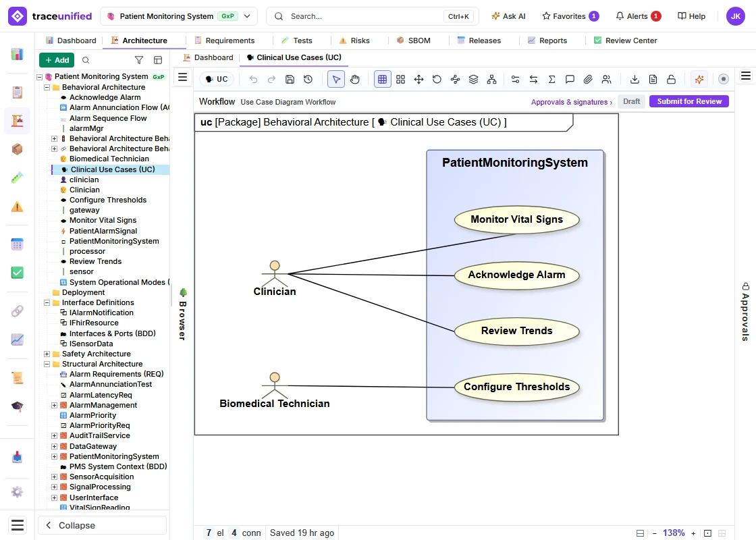Click the Ask AI button
This screenshot has width=756, height=540.
click(x=508, y=16)
